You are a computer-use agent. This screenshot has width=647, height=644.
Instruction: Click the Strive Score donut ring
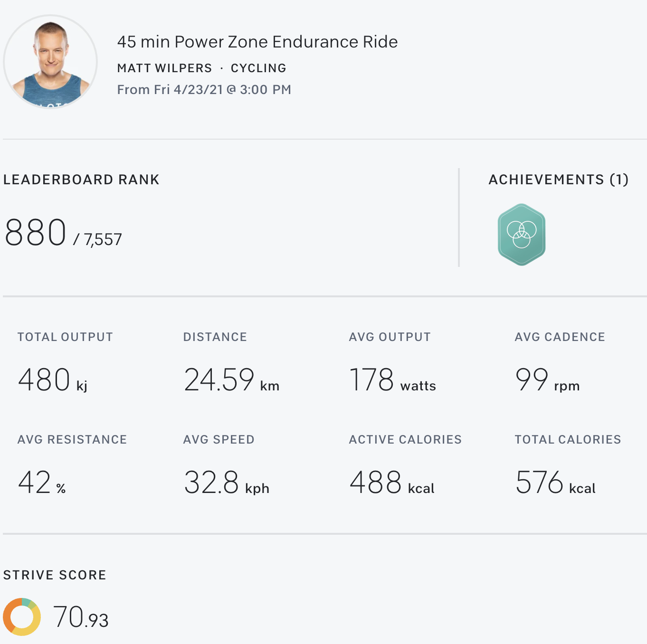(x=22, y=617)
